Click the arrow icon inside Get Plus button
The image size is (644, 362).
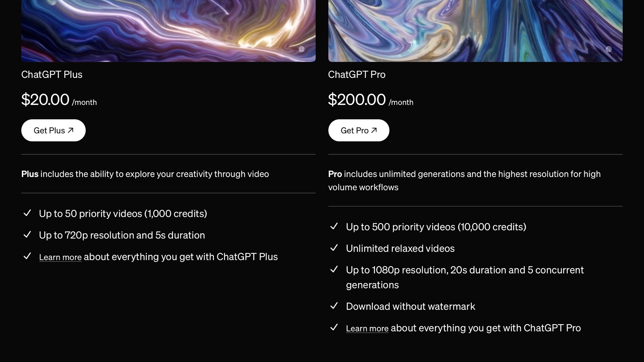[71, 130]
